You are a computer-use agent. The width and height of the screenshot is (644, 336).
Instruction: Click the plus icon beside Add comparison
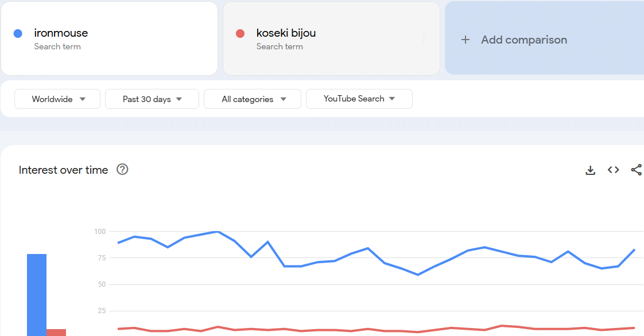[465, 40]
